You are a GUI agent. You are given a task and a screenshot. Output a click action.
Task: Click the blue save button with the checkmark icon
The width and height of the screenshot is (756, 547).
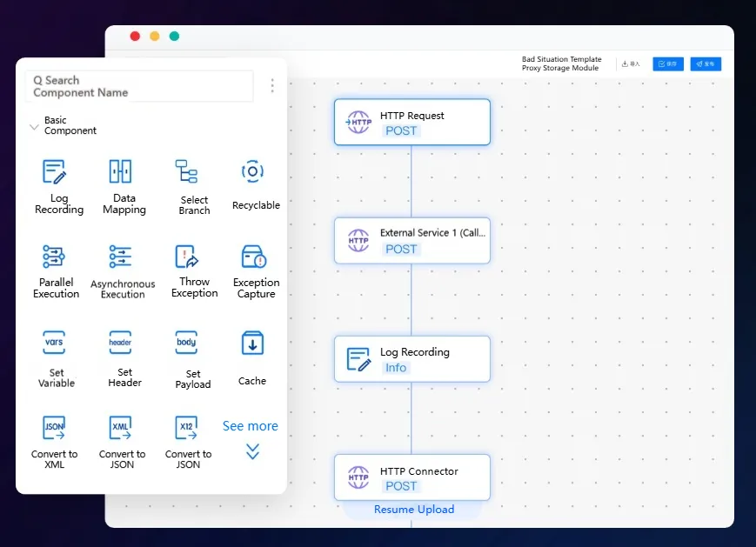click(668, 63)
